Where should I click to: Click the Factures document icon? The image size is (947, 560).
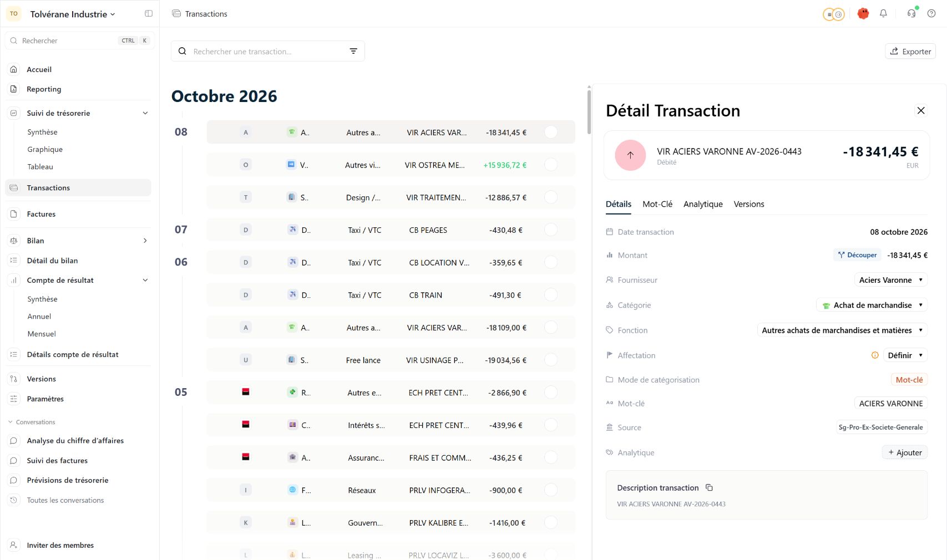point(14,214)
